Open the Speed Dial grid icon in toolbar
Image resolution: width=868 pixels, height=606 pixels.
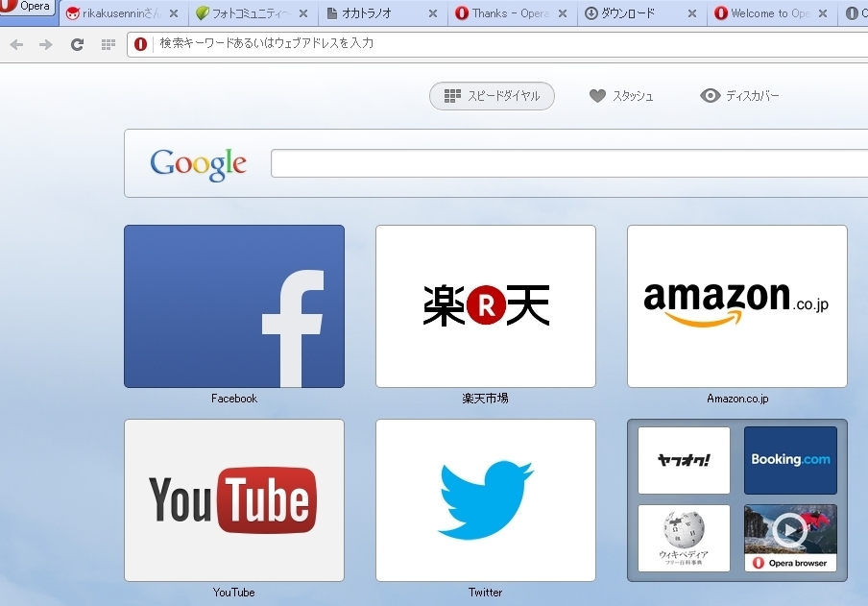point(108,44)
